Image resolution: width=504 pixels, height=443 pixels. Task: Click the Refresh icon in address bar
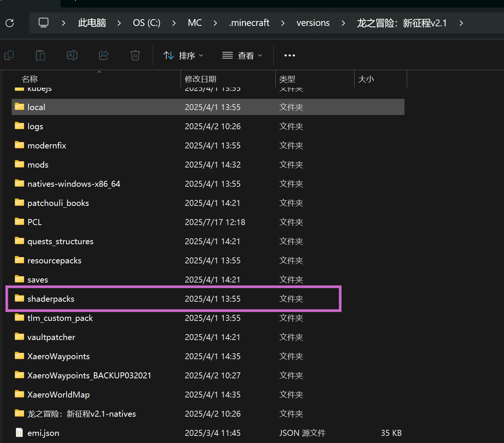pyautogui.click(x=10, y=23)
